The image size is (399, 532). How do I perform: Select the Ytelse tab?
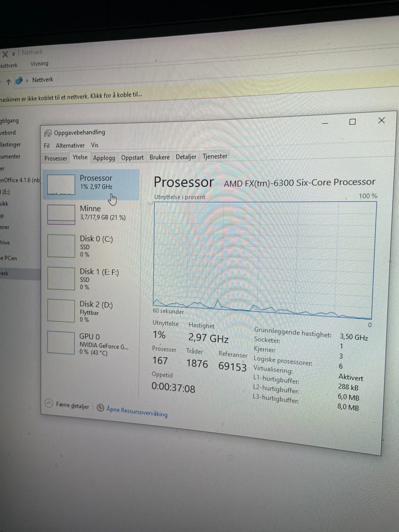(80, 157)
